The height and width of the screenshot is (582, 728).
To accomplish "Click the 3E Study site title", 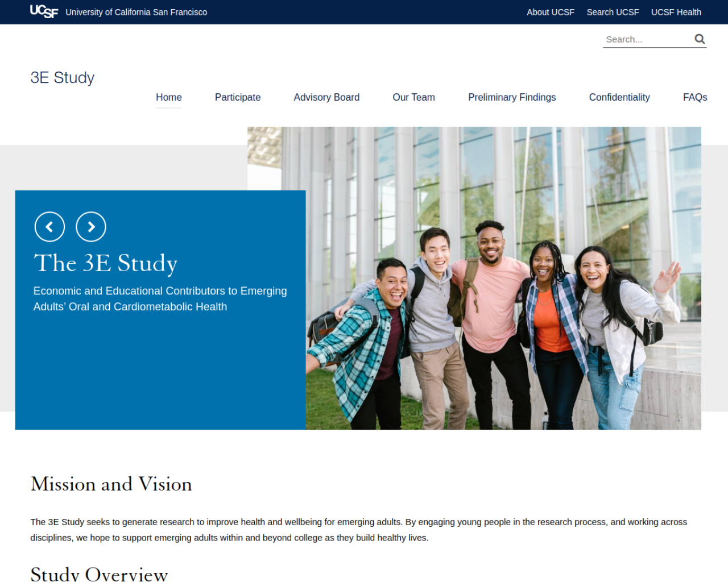I will 63,77.
